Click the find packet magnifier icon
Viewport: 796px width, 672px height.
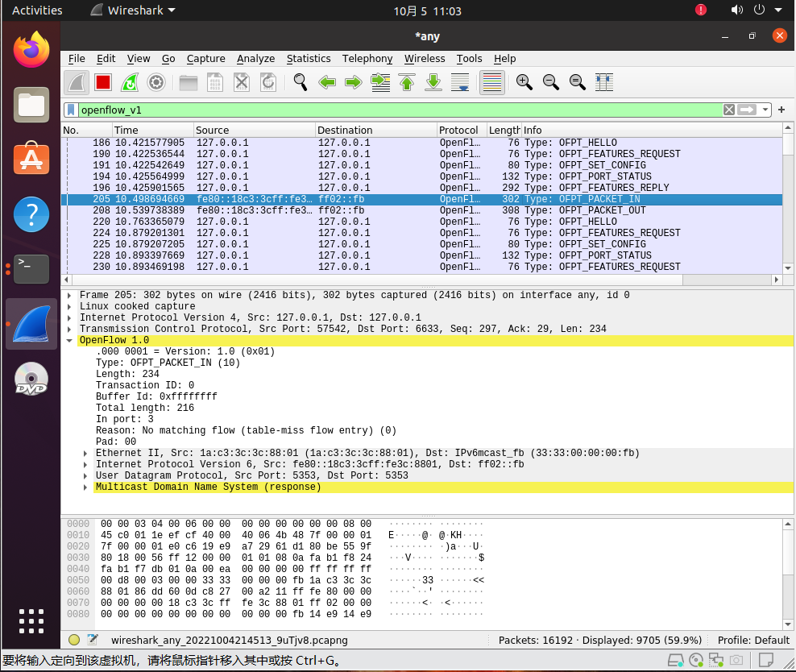pyautogui.click(x=301, y=82)
